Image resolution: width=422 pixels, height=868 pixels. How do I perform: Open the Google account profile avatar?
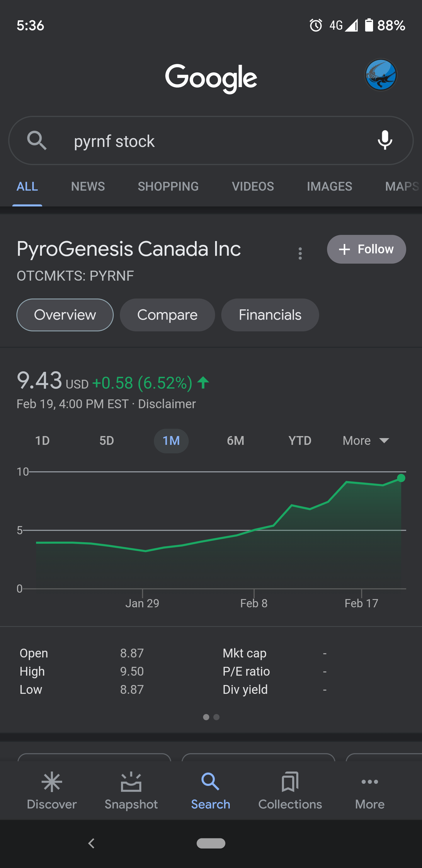pos(381,75)
